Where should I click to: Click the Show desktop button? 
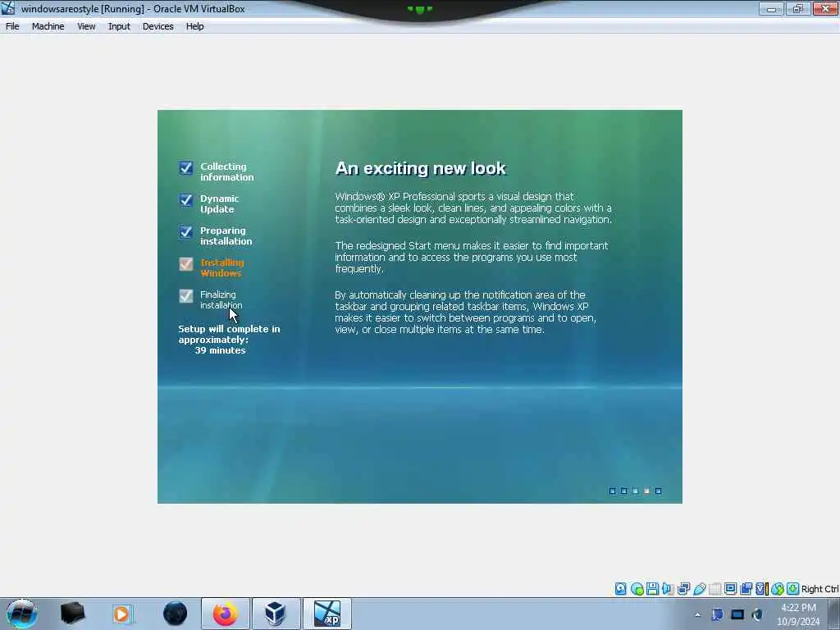tap(834, 614)
